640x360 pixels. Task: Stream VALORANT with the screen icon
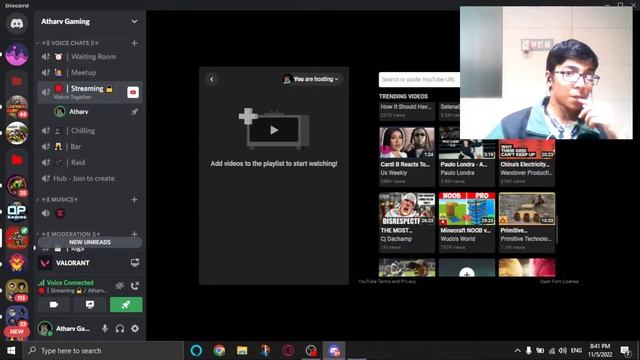(x=135, y=263)
